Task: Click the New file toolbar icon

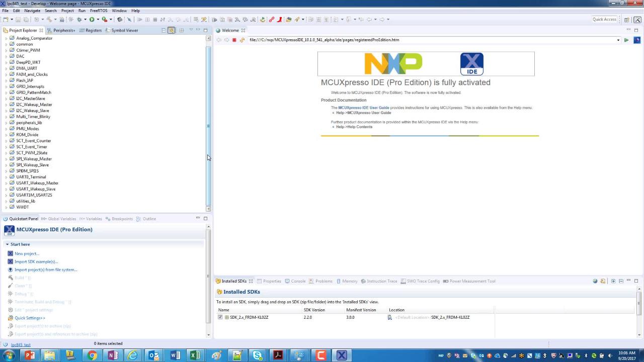Action: coord(6,20)
